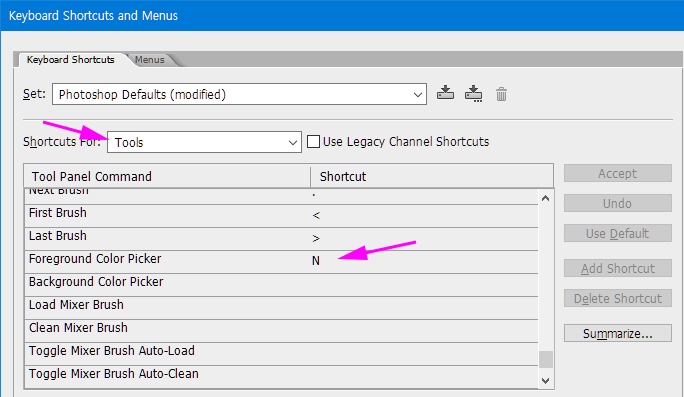
Task: Click the shortcut list scrollbar thumb
Action: (x=546, y=359)
